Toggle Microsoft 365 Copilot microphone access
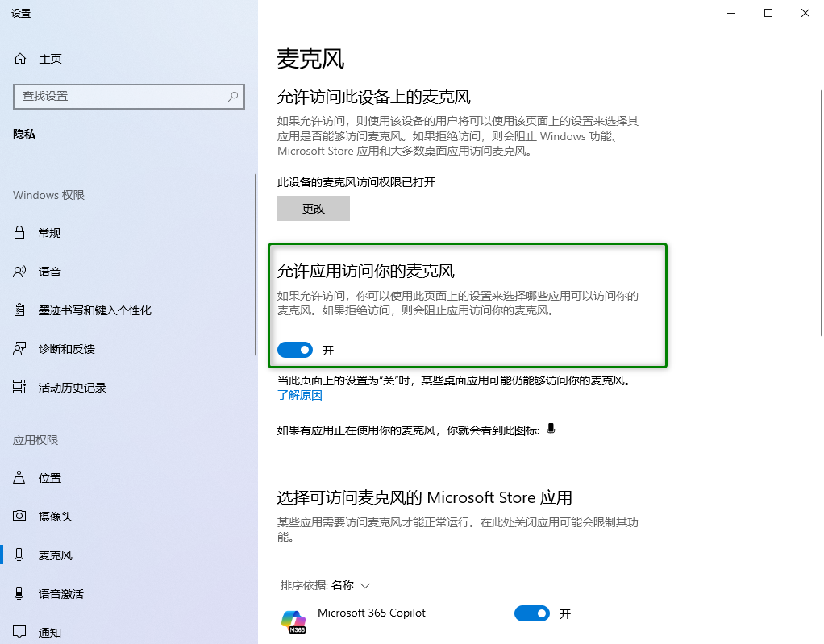 (532, 613)
